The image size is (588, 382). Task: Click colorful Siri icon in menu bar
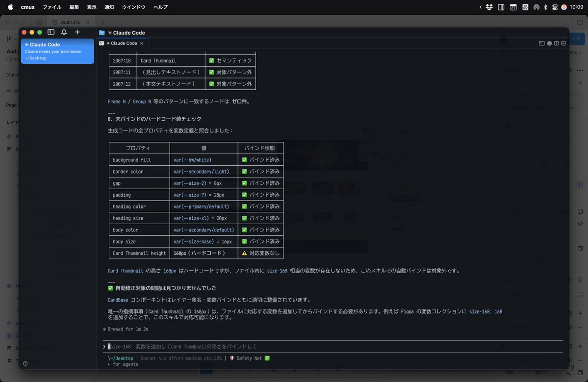(564, 7)
